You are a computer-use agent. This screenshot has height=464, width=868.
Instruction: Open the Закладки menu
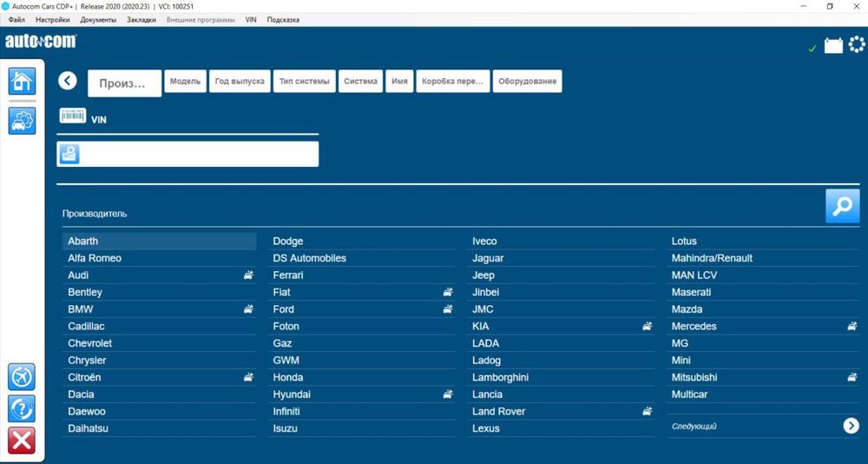pyautogui.click(x=141, y=19)
